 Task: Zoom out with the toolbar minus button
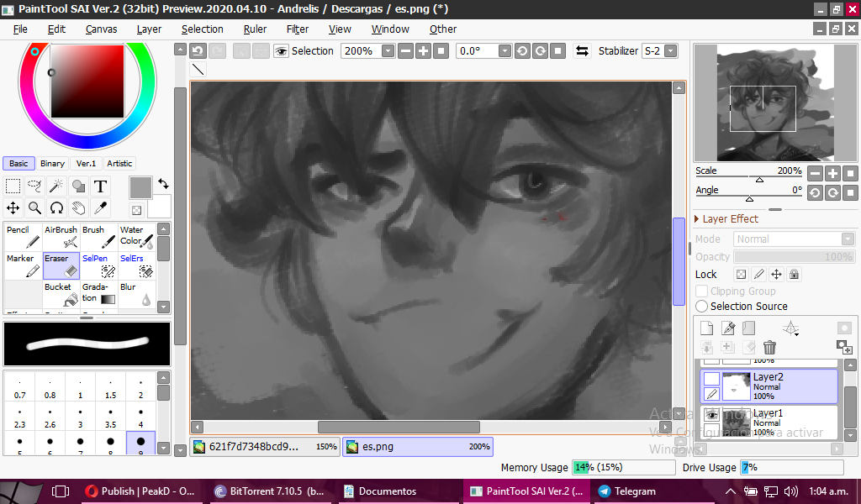406,51
